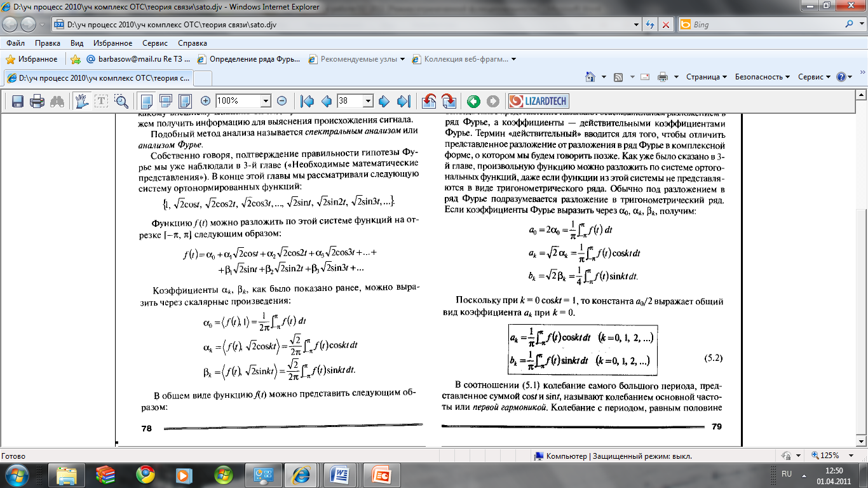Image resolution: width=868 pixels, height=488 pixels.
Task: Click the zoom out minus button
Action: [282, 101]
